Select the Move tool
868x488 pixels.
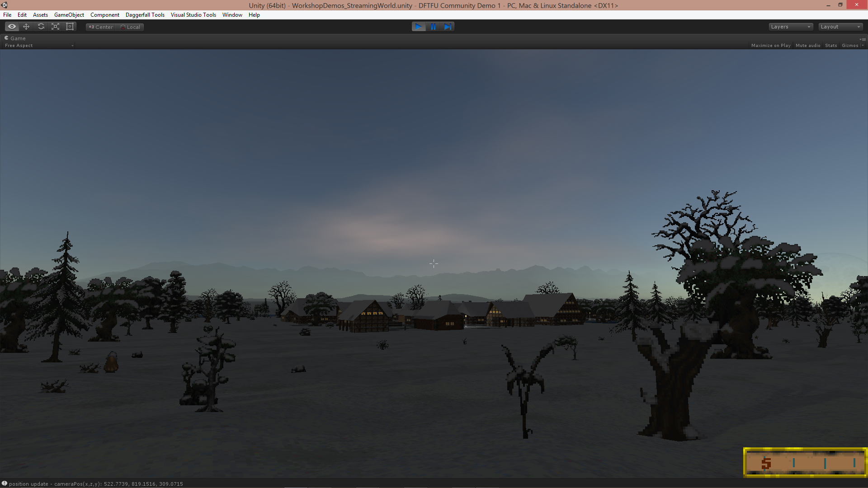pos(26,26)
